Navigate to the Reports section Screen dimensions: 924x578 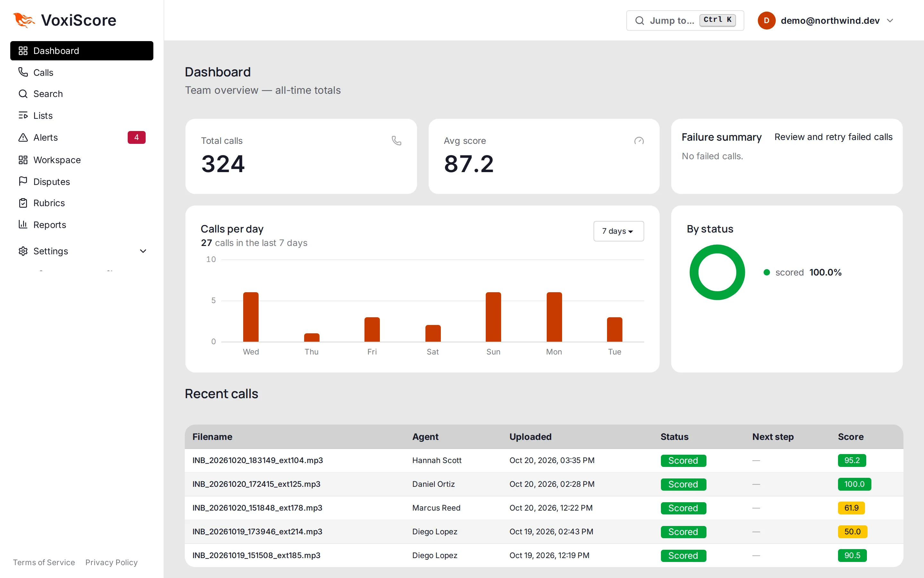coord(82,225)
